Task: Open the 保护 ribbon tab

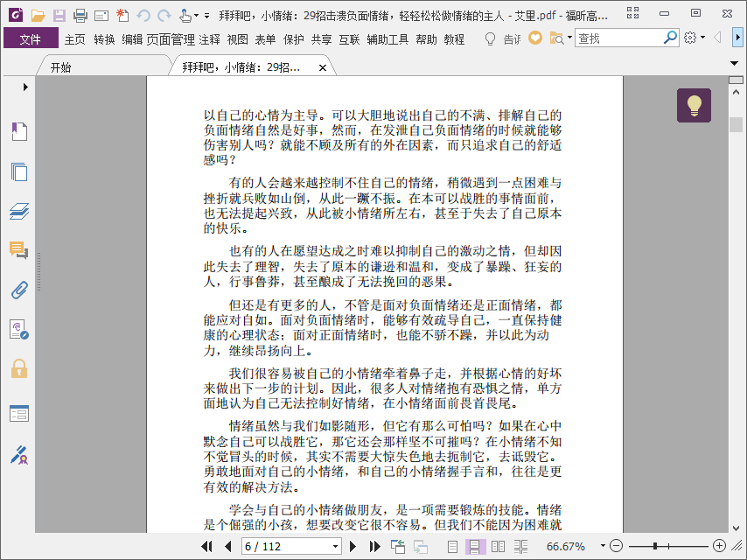Action: point(294,39)
